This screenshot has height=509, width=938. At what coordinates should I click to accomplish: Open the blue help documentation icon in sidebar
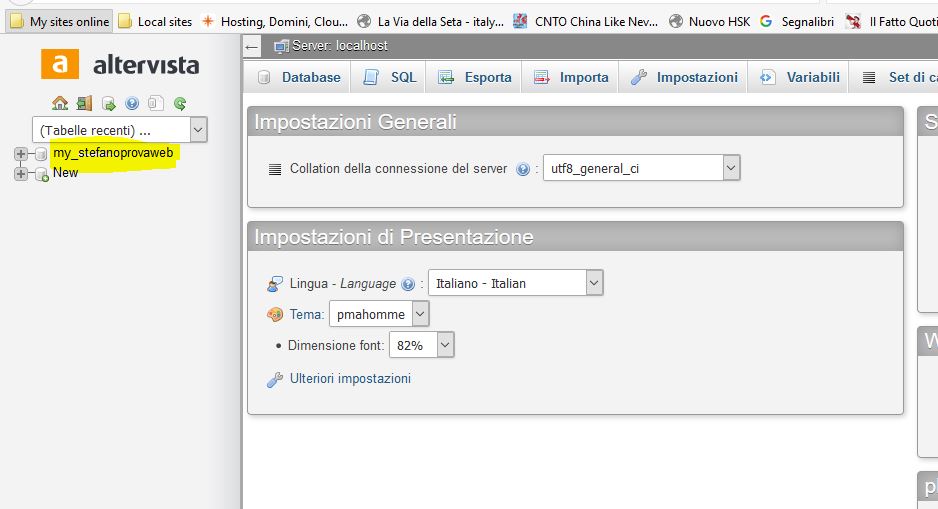pos(132,103)
